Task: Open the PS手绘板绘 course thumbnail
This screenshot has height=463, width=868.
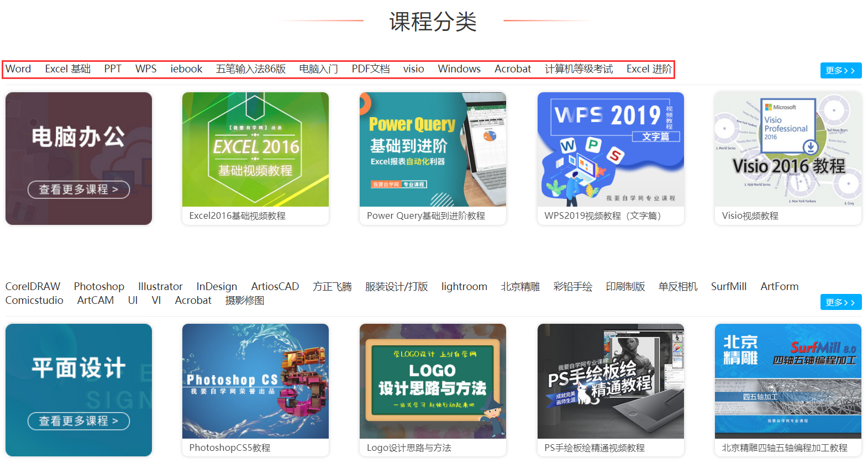Action: [x=611, y=381]
